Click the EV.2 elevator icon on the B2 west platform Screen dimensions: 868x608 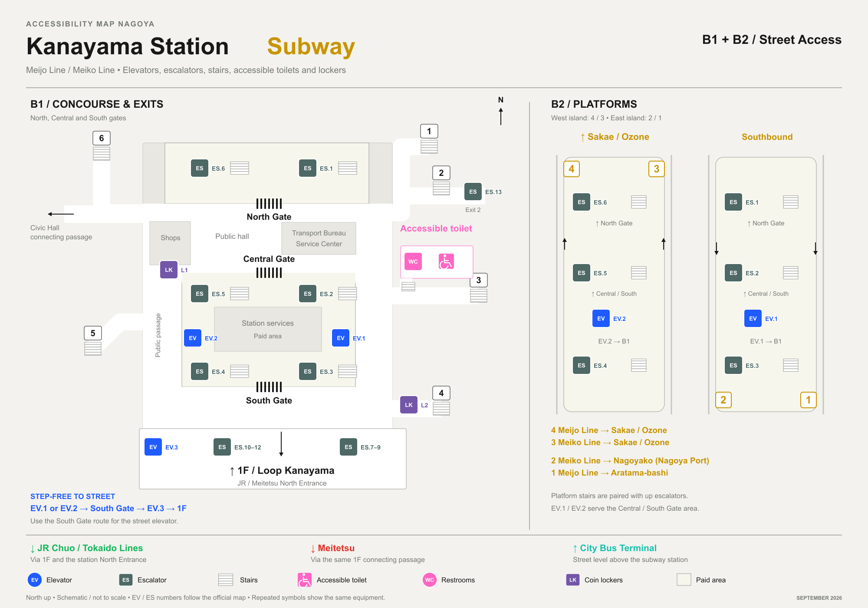[601, 318]
